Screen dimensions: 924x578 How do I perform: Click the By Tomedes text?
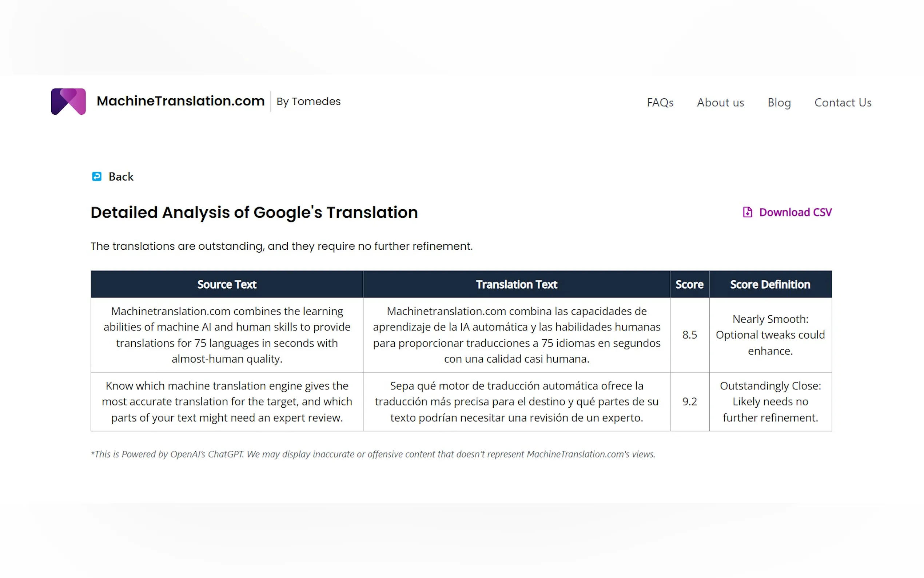click(308, 101)
